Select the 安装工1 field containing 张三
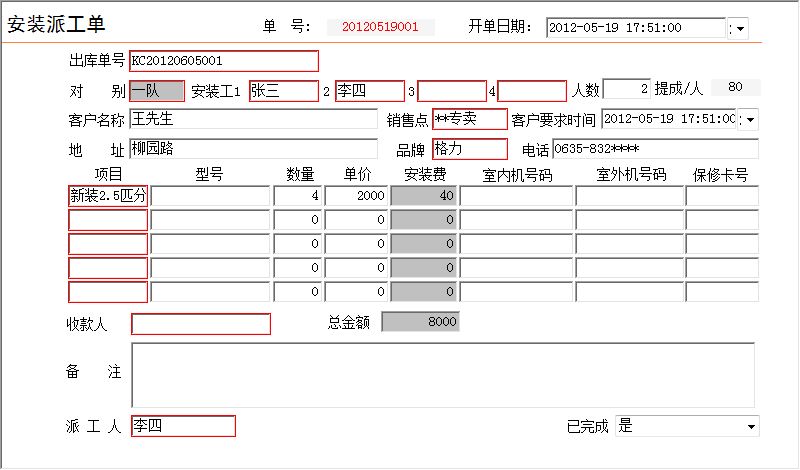The width and height of the screenshot is (800, 470). (x=283, y=91)
